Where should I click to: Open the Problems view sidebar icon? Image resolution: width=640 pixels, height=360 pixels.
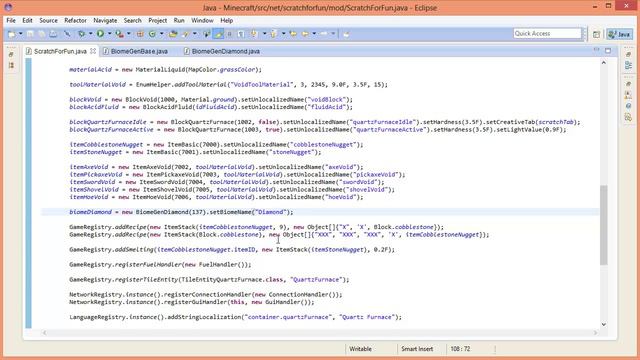click(x=628, y=95)
